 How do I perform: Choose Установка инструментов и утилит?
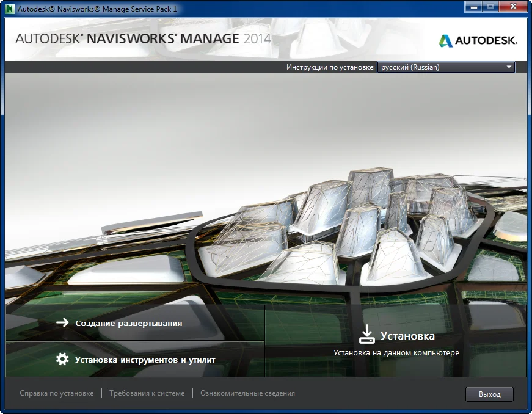click(145, 360)
